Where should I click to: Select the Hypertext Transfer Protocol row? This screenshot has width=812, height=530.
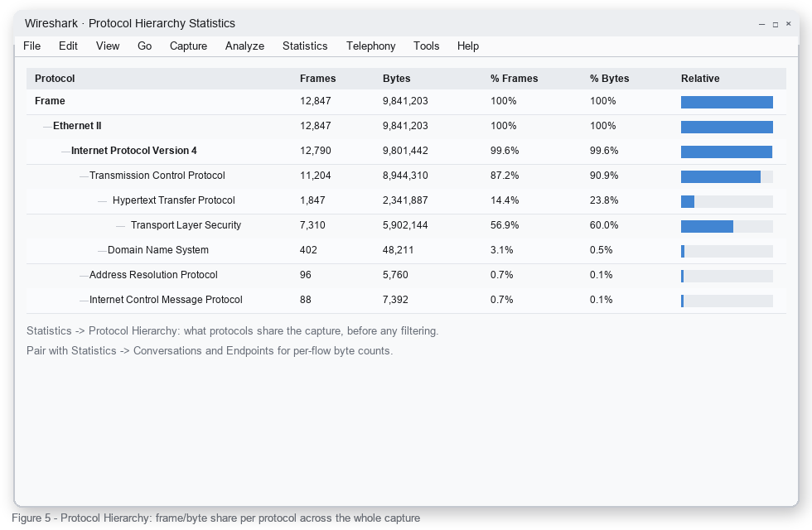(x=406, y=201)
